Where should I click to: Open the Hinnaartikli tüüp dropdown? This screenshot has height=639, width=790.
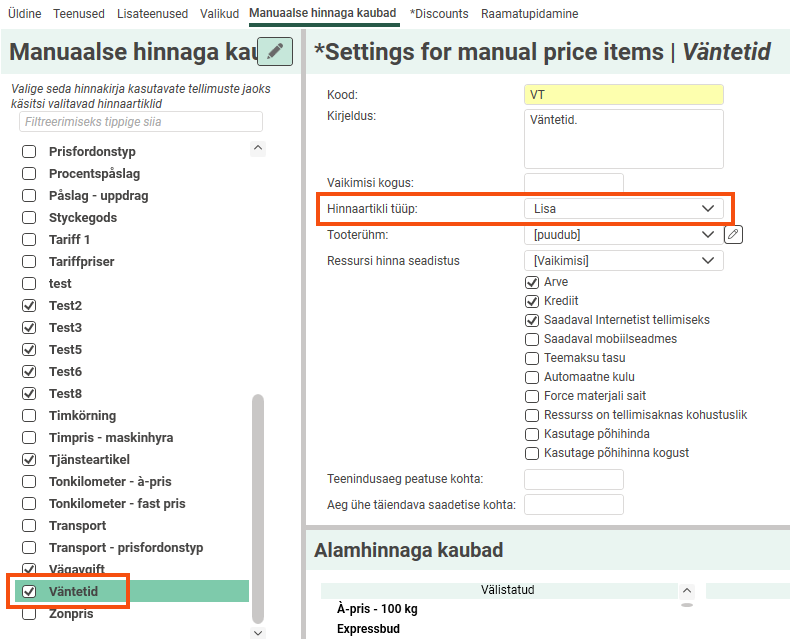tap(622, 209)
